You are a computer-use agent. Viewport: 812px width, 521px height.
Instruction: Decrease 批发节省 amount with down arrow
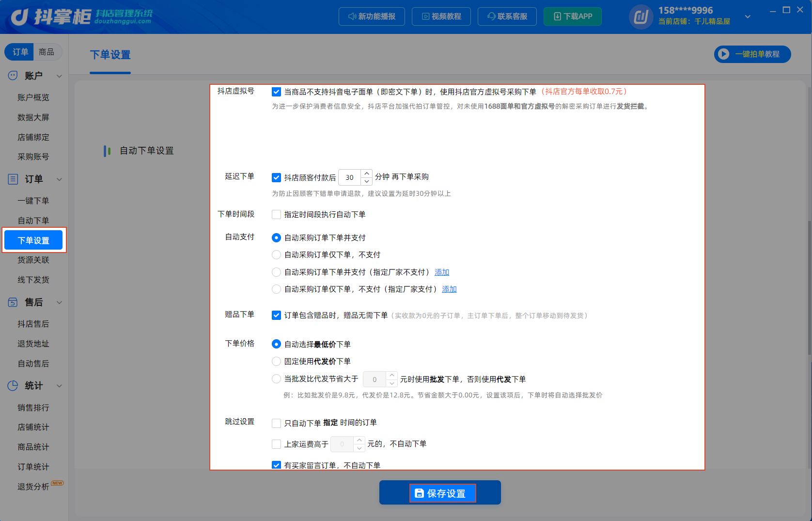pos(392,383)
